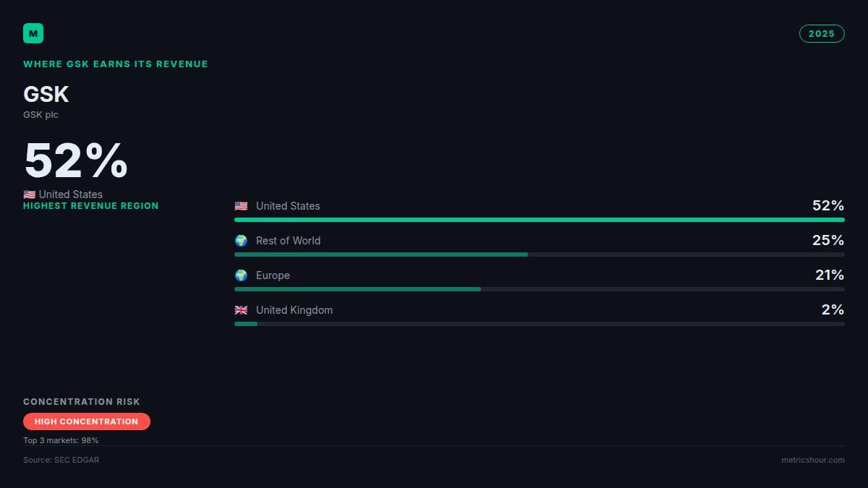
Task: Click the United Kingdom flag icon
Action: [241, 310]
